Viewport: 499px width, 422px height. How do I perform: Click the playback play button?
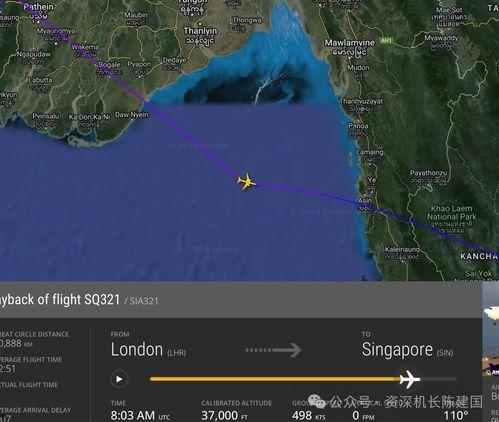pos(119,379)
